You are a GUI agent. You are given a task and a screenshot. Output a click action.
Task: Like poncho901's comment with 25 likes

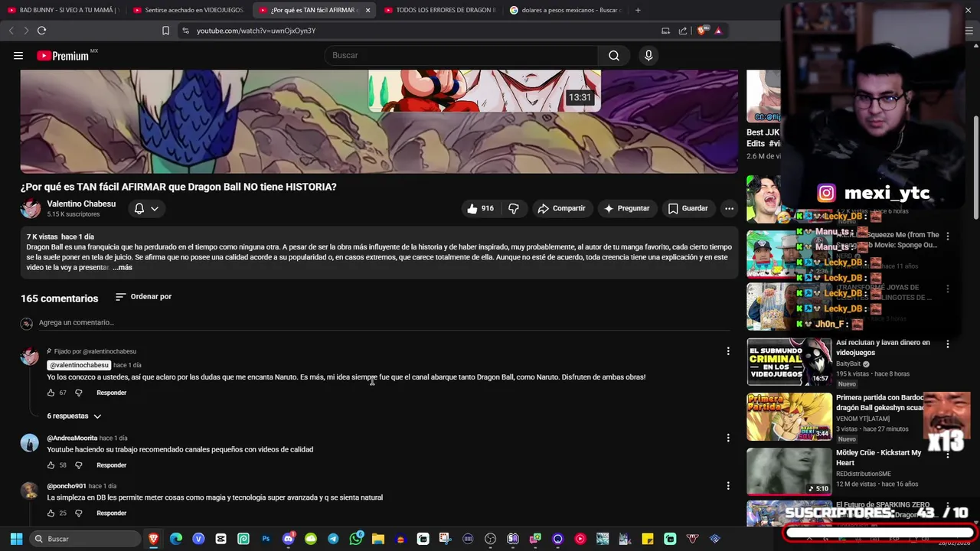point(51,513)
